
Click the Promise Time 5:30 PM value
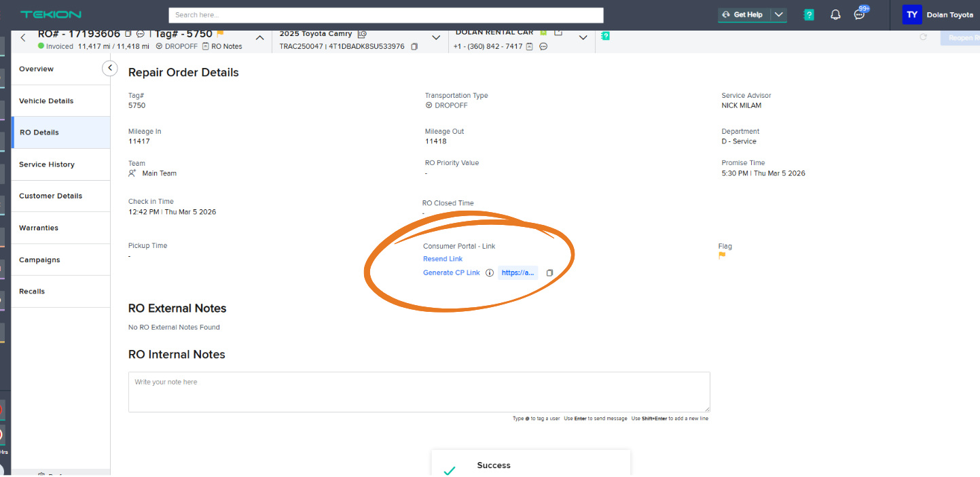pyautogui.click(x=763, y=173)
